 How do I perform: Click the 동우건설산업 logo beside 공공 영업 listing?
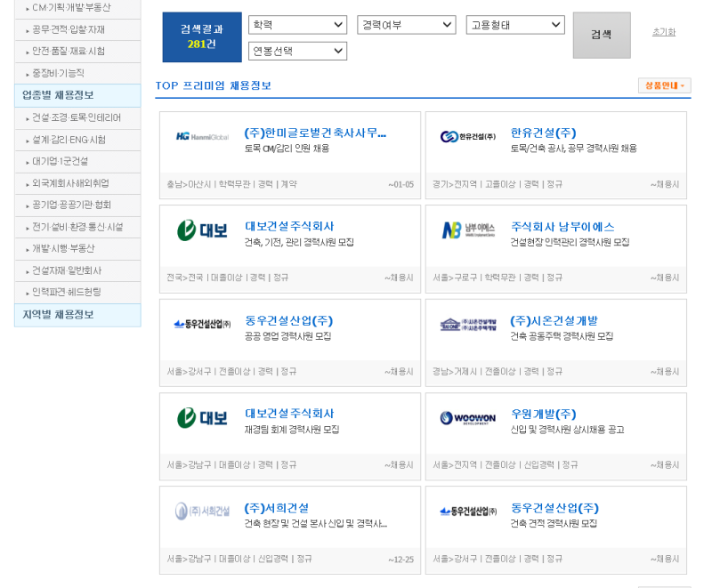pos(203,324)
